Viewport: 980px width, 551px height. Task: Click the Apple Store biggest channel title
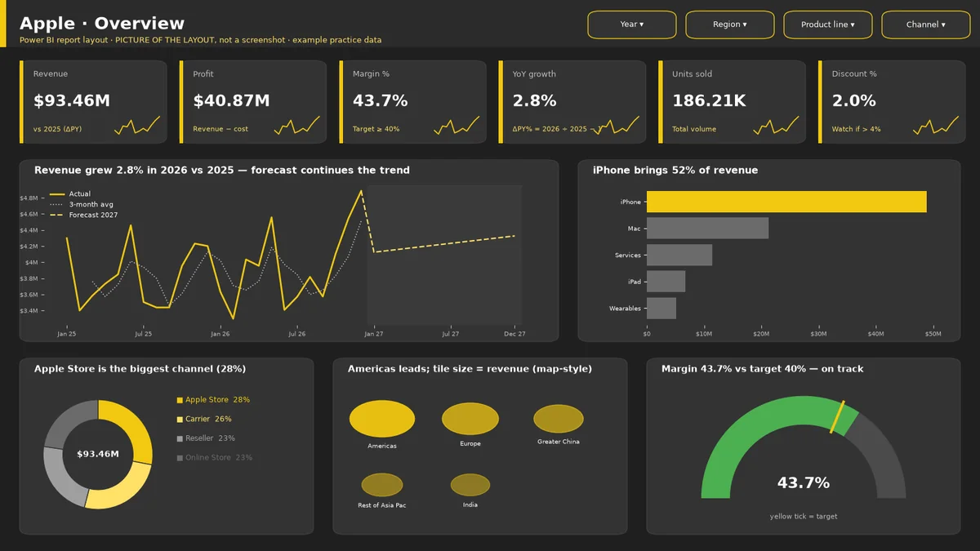point(140,369)
